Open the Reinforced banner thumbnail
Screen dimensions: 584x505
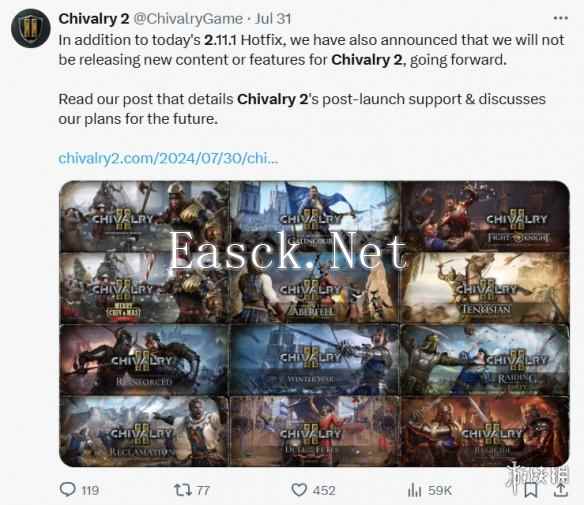(x=144, y=359)
